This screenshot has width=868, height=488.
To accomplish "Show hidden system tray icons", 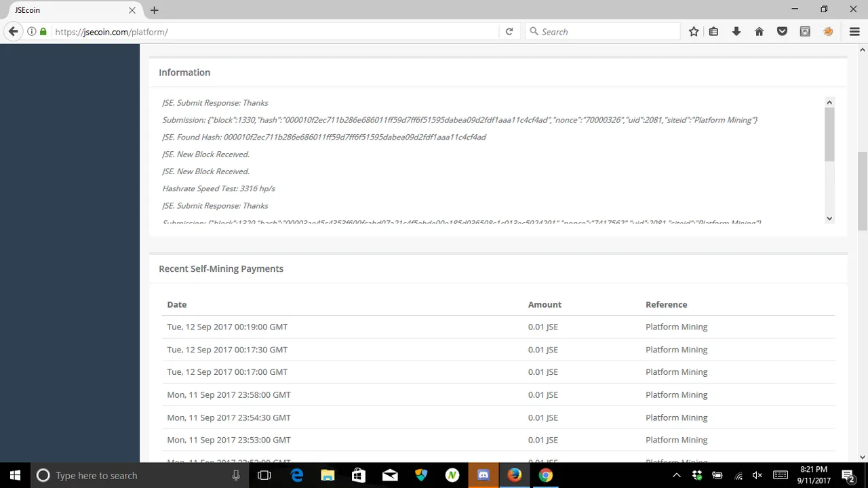I will 676,475.
